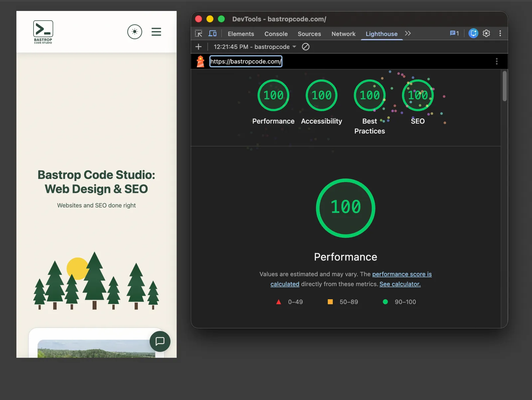Open the hamburger navigation menu
Viewport: 532px width, 400px height.
coord(156,32)
